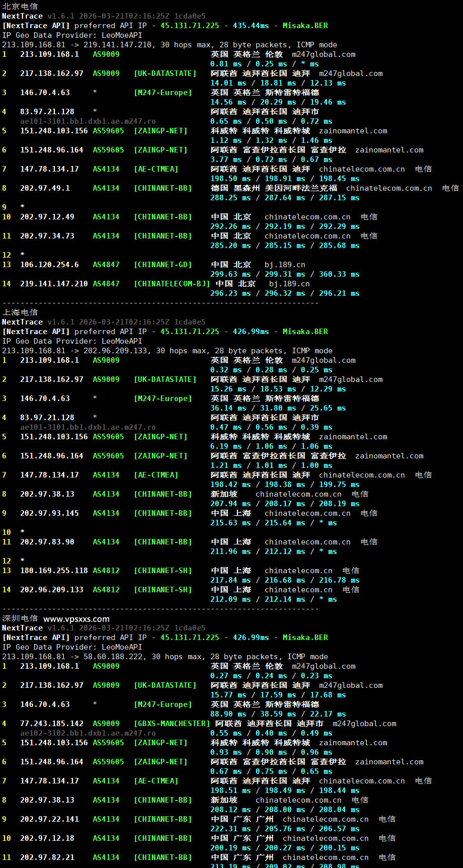Select IP address 202.97.83.90
The width and height of the screenshot is (463, 868).
tap(47, 542)
